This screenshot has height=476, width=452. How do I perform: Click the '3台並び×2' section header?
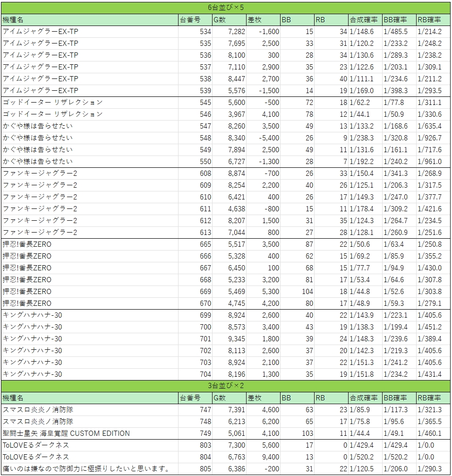[x=226, y=386]
